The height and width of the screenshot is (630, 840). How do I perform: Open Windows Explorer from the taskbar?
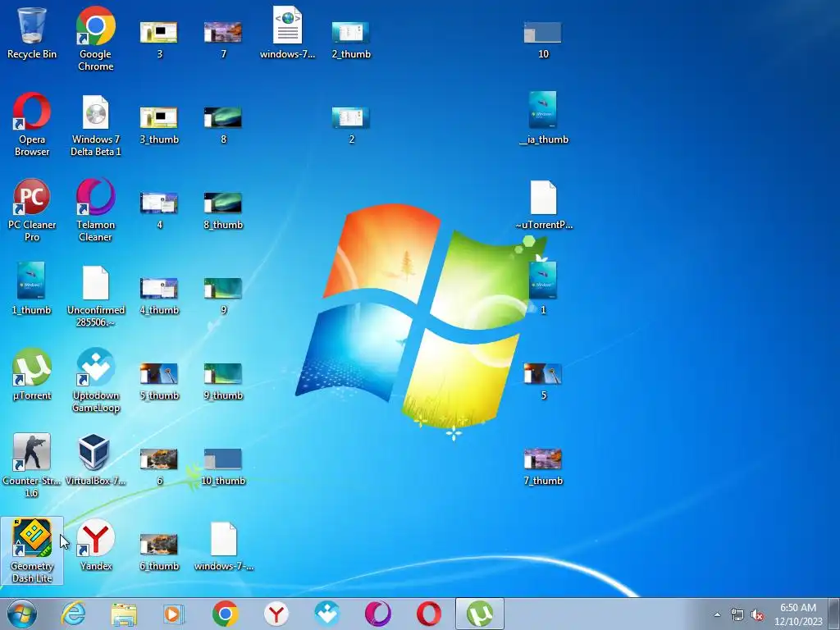(x=124, y=614)
